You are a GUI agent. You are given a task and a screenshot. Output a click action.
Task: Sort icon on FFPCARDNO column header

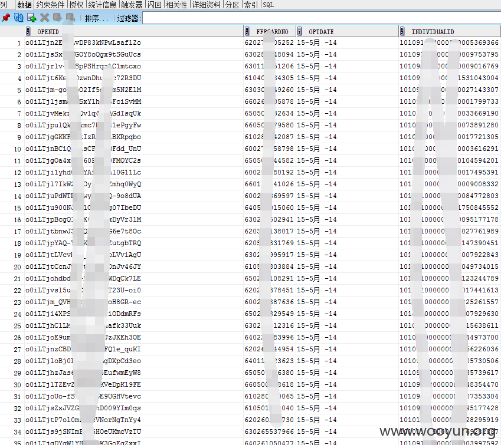click(x=247, y=31)
